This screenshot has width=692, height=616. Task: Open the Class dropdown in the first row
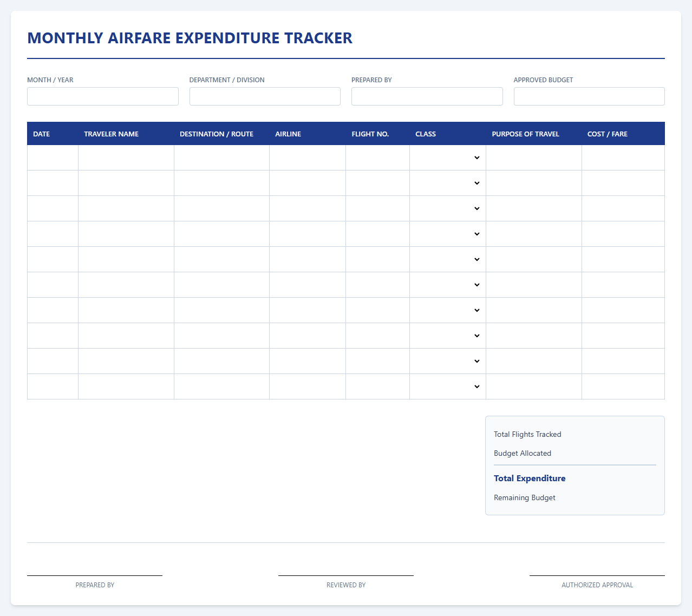coord(448,158)
